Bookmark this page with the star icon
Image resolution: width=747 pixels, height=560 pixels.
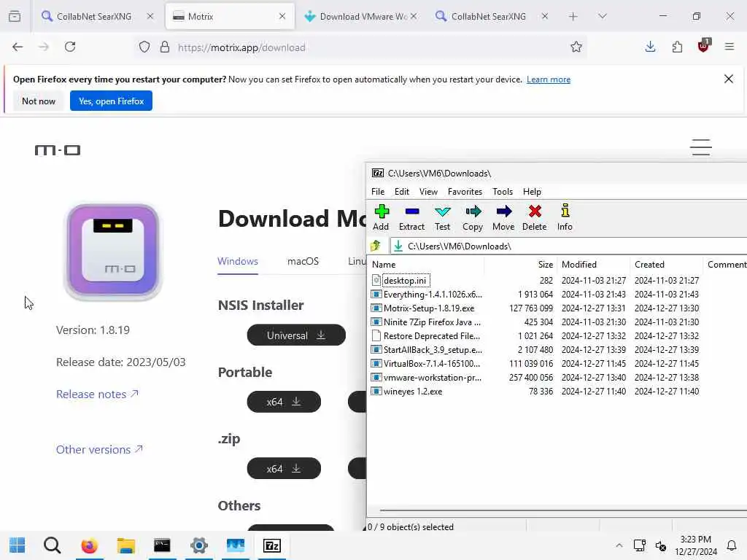click(x=576, y=47)
